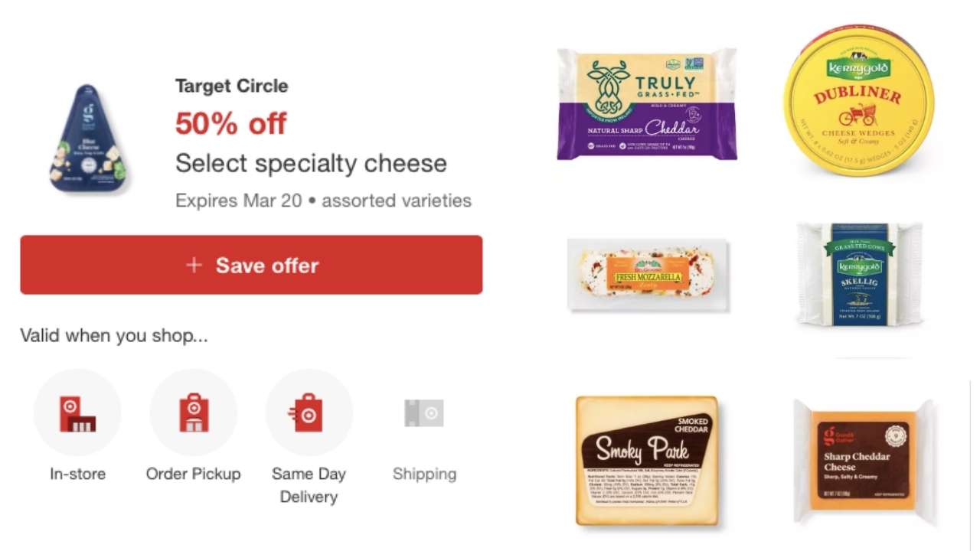Click the Target Circle heading
Screen dimensions: 980x551
click(231, 86)
